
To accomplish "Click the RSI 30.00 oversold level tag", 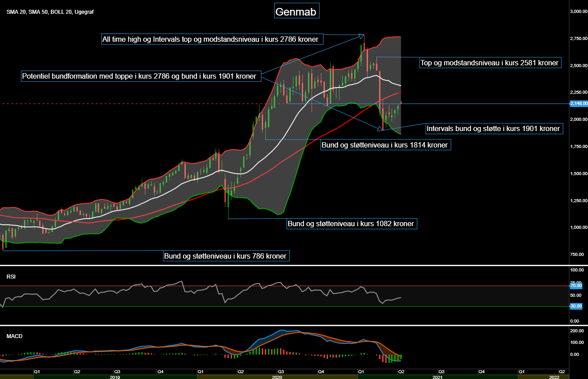I will click(576, 306).
